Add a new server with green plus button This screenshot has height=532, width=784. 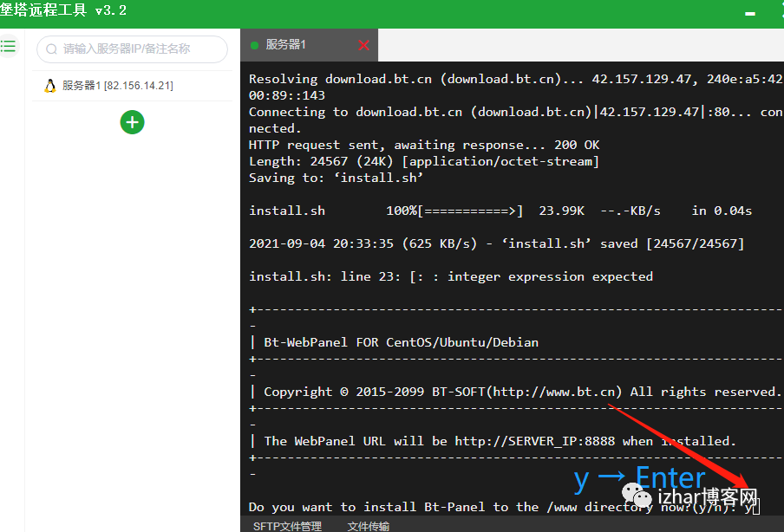(132, 122)
